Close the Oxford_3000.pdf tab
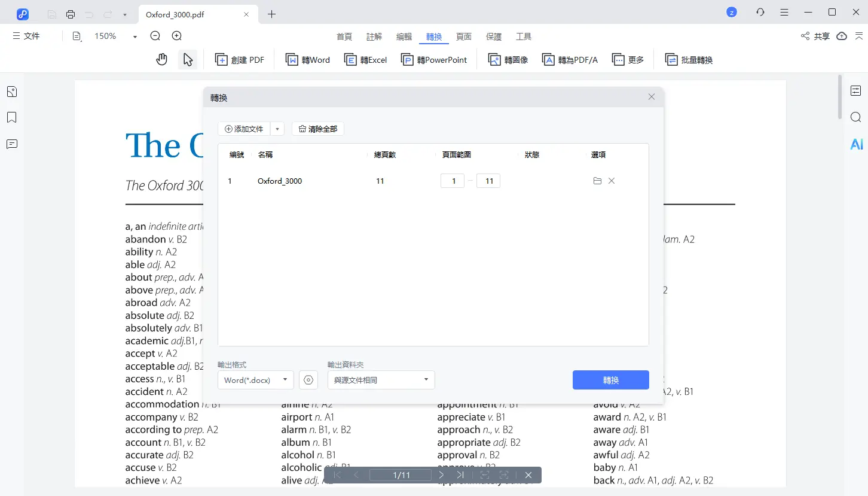868x496 pixels. 246,14
